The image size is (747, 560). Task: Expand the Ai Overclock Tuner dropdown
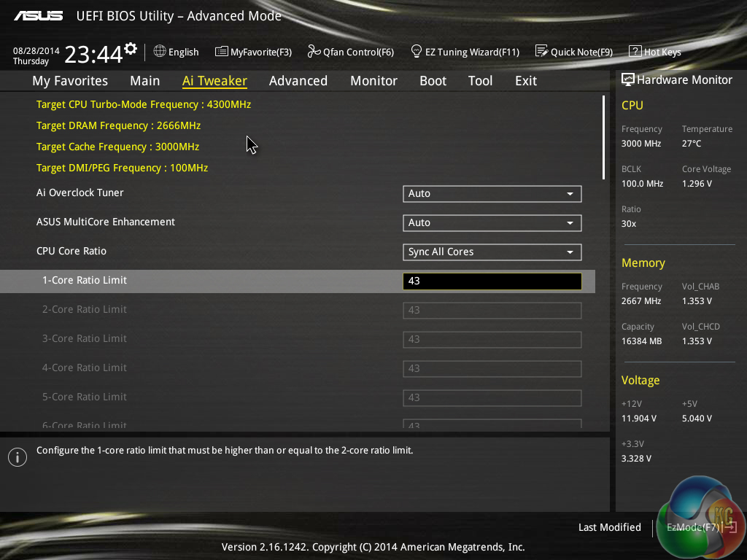492,194
